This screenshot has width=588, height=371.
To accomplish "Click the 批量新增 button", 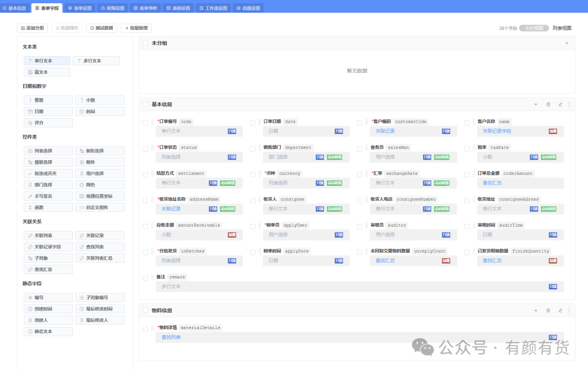I will [x=137, y=28].
